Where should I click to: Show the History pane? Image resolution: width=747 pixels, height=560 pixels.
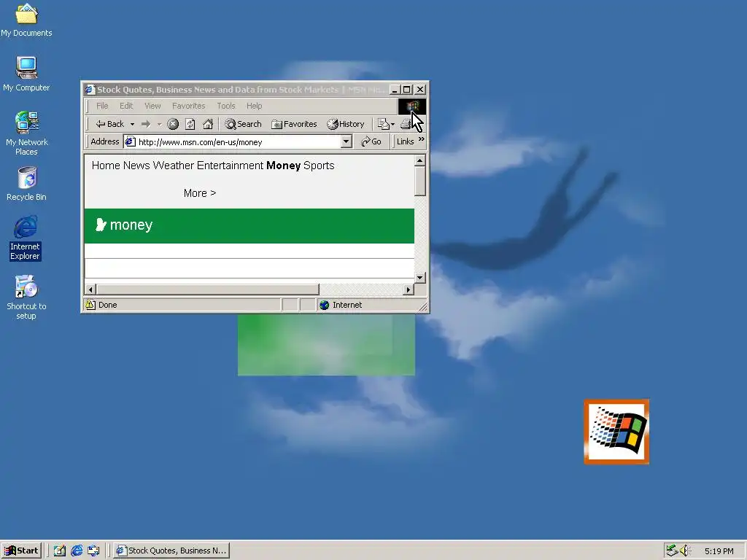[345, 124]
